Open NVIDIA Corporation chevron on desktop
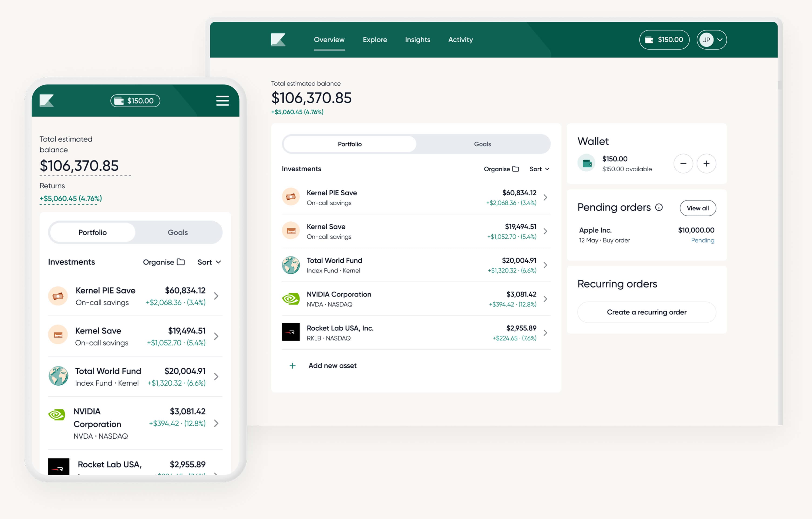The height and width of the screenshot is (519, 812). pos(545,299)
